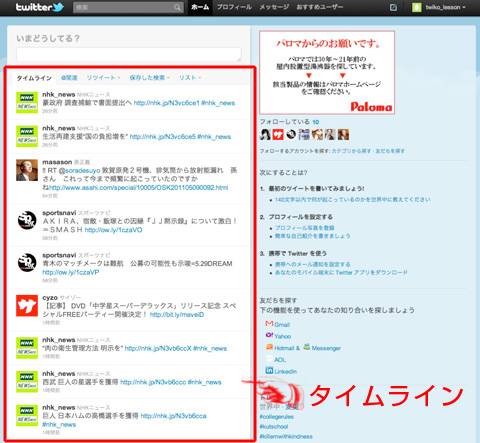
Task: Click masason username in timeline
Action: pos(57,162)
